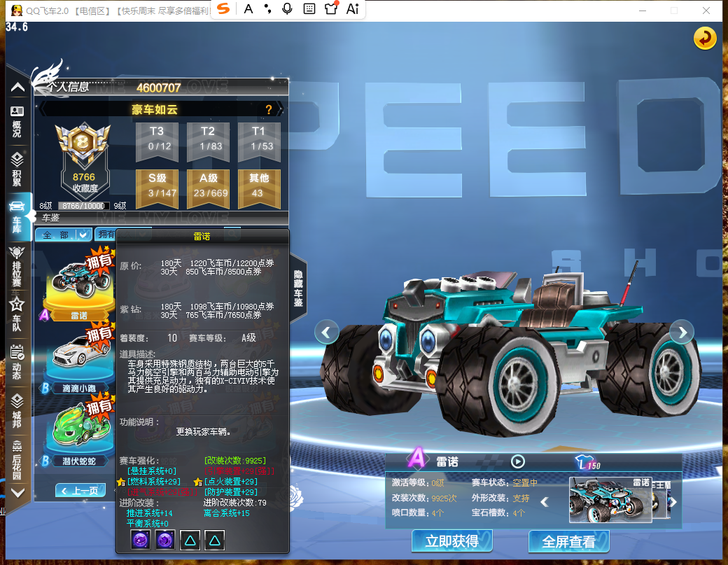Open the Sogou microphone voice input icon
The height and width of the screenshot is (565, 728).
pos(288,9)
